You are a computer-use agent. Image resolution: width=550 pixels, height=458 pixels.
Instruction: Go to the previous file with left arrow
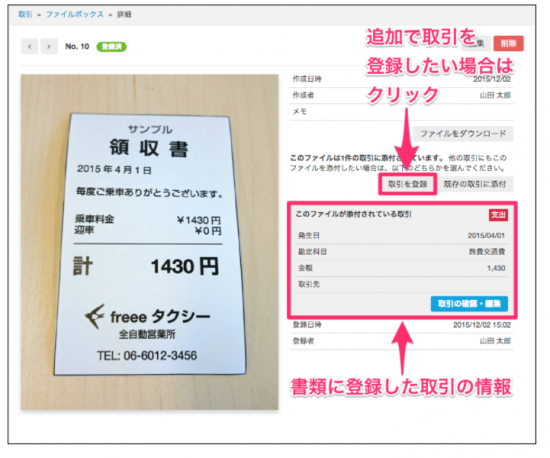29,46
